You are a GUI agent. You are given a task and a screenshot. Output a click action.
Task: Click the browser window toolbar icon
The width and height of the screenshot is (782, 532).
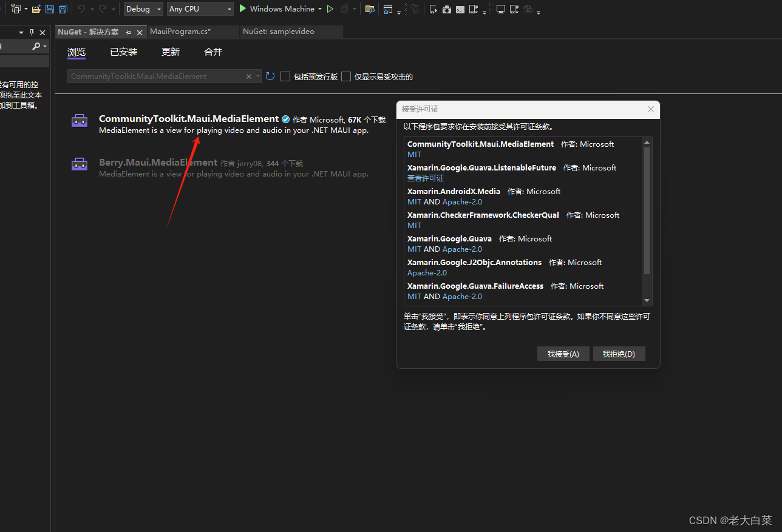point(388,8)
